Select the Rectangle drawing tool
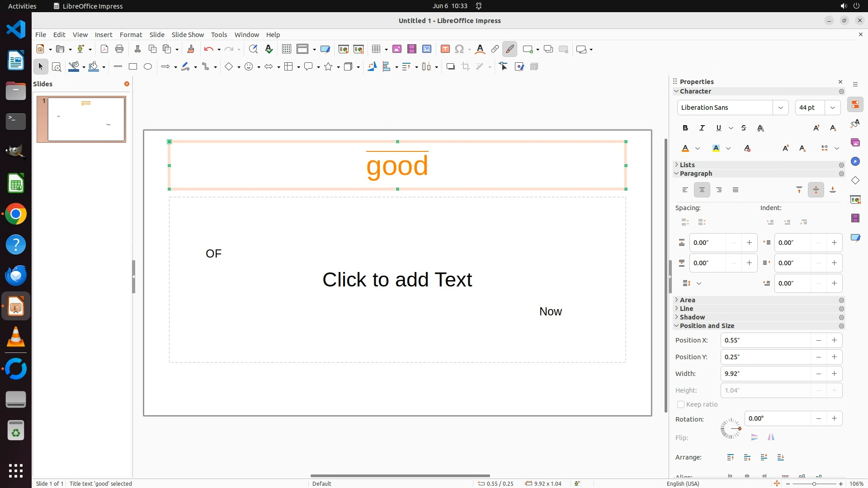Viewport: 868px width, 488px height. [133, 66]
